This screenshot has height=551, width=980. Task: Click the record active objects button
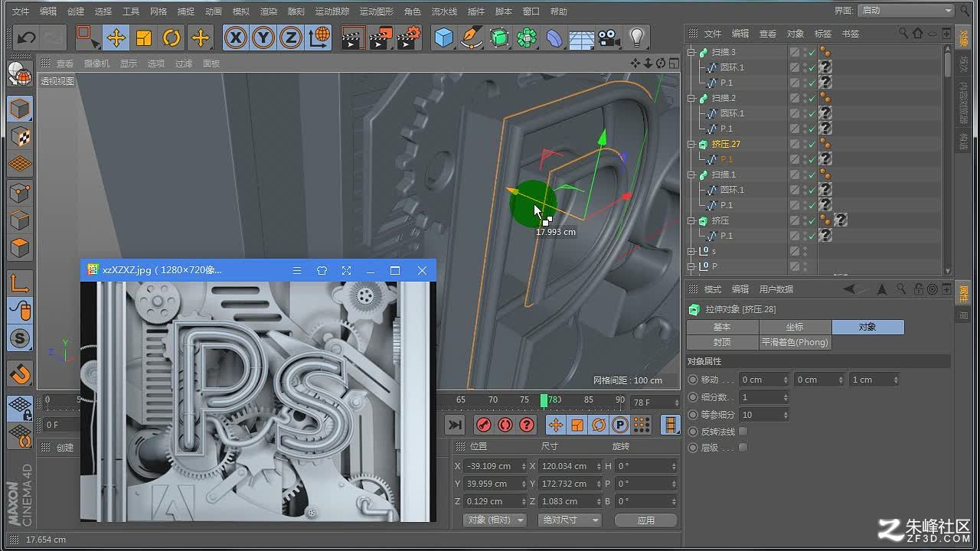coord(483,425)
